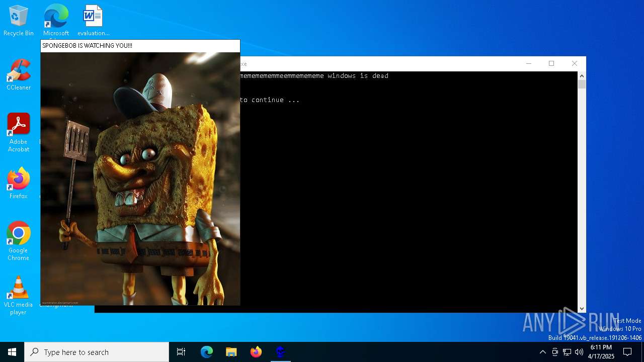Open the Windows Start menu
This screenshot has width=644, height=362.
coord(12,352)
